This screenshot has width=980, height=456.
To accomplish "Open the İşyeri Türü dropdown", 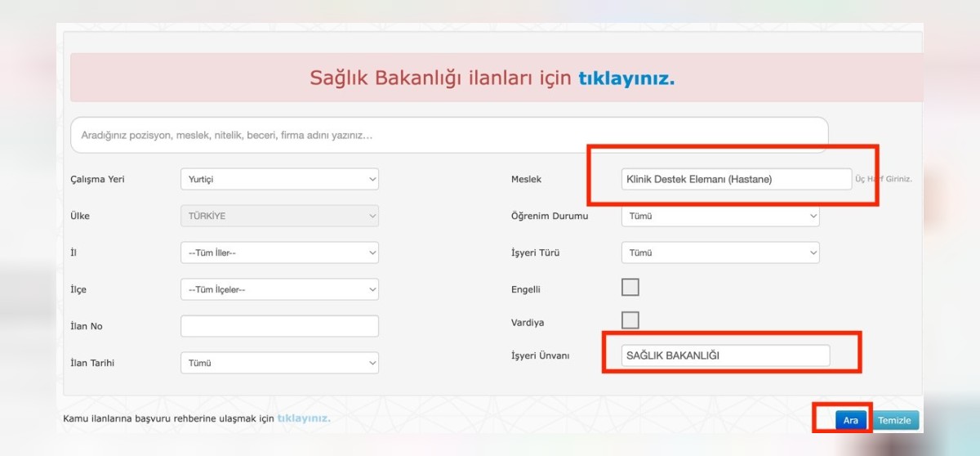I will [720, 253].
